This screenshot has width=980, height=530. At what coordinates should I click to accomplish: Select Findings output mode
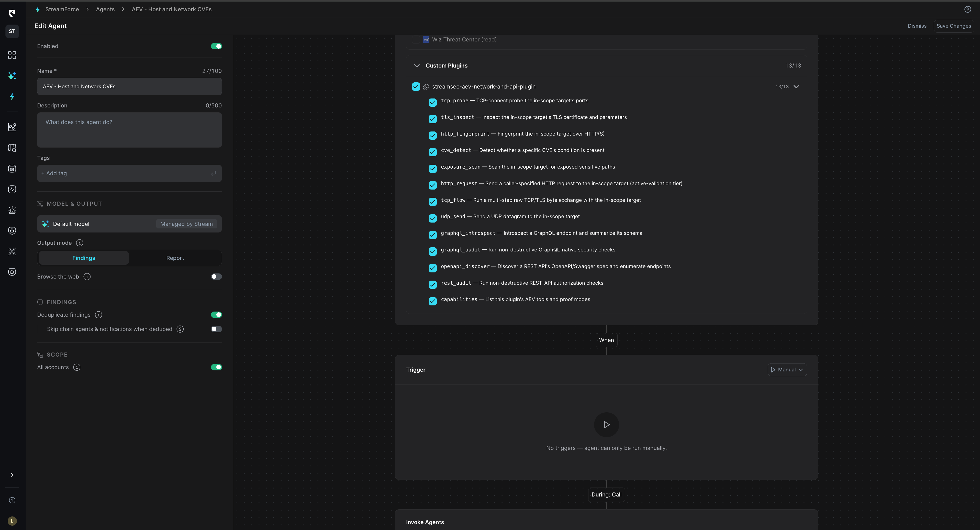click(x=84, y=258)
